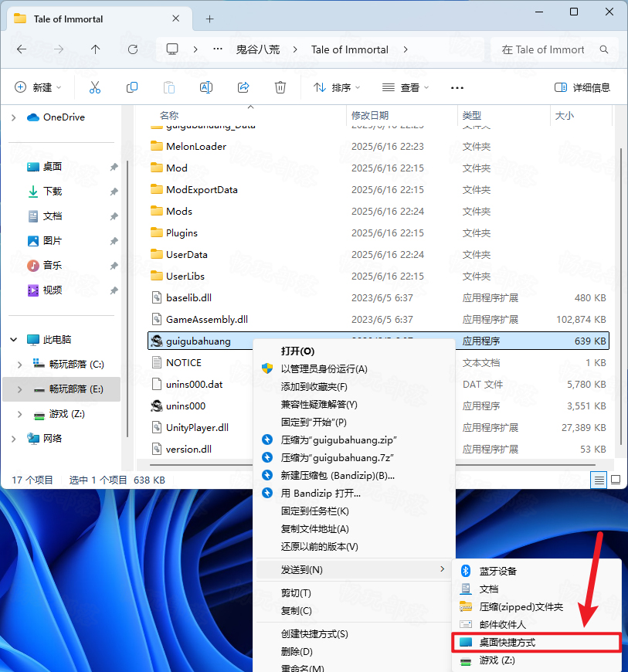Screen dimensions: 628x672
Task: Click the Pictures icon in sidebar
Action: tap(33, 241)
